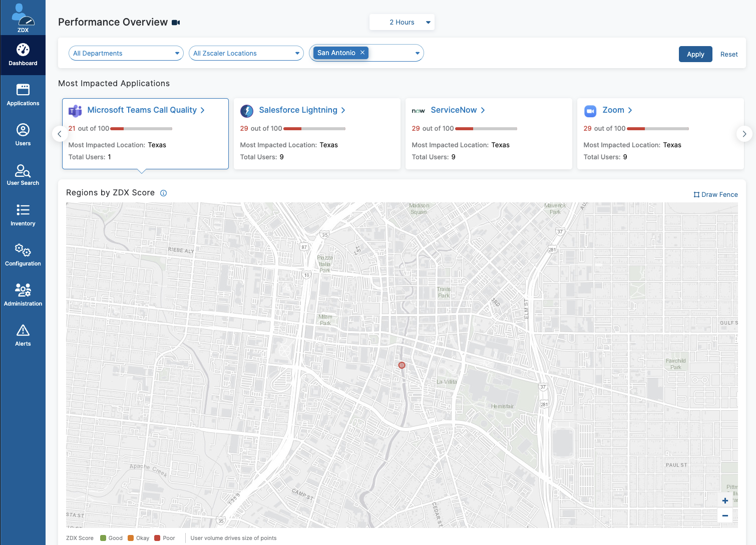Click Draw Fence on the map
The image size is (756, 545).
tap(715, 194)
